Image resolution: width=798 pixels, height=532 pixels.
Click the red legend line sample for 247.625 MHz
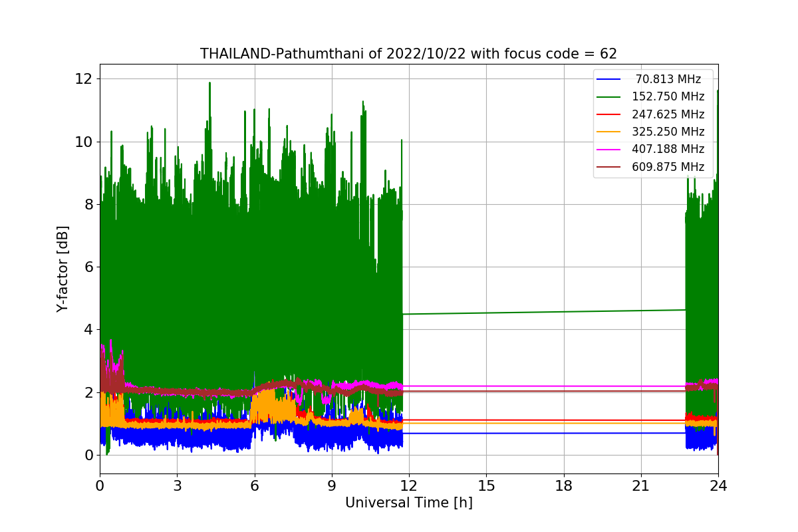coord(608,114)
